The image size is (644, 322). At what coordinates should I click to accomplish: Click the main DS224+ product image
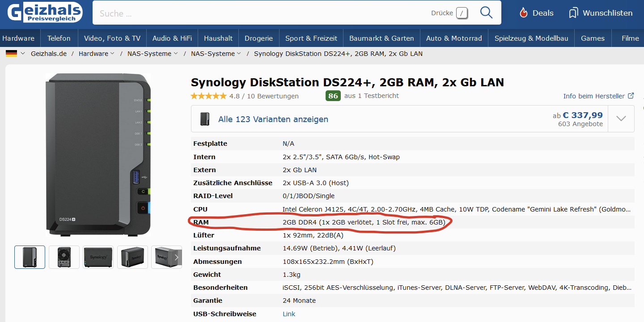(98, 154)
